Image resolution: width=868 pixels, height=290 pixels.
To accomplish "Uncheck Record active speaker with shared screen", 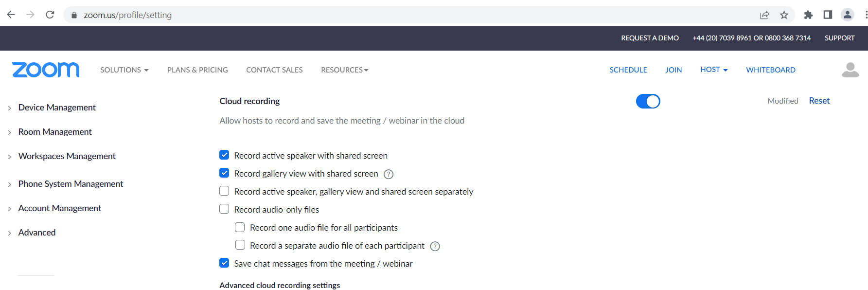I will (224, 155).
